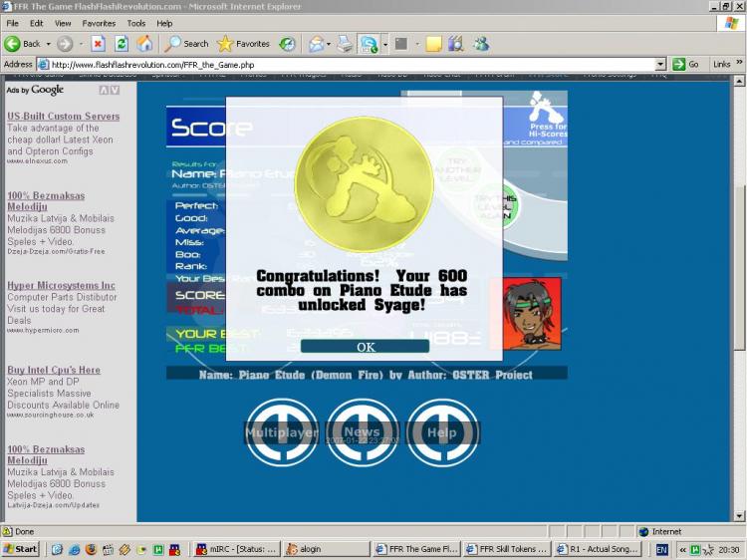Open the View menu
Viewport: 747px width, 560px height.
(63, 23)
